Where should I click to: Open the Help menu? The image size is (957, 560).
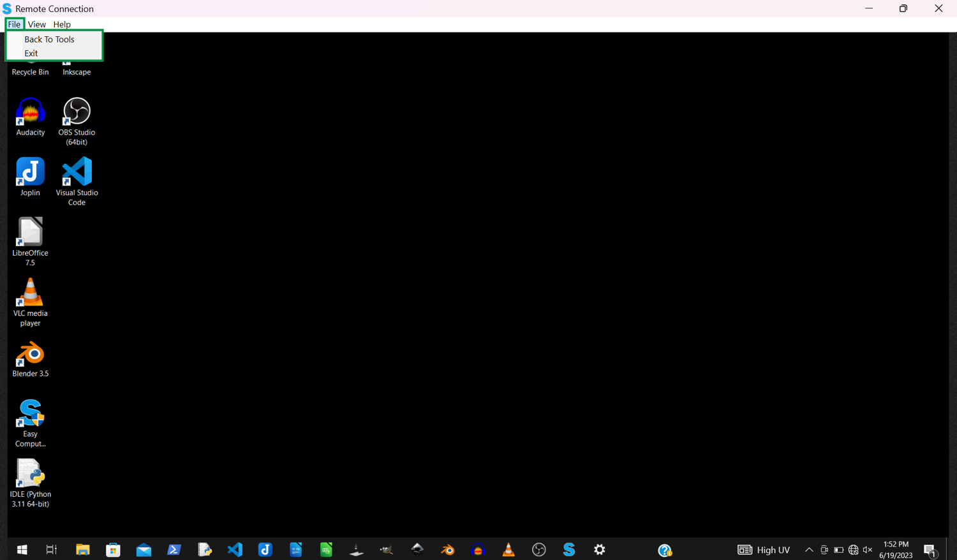click(x=62, y=24)
